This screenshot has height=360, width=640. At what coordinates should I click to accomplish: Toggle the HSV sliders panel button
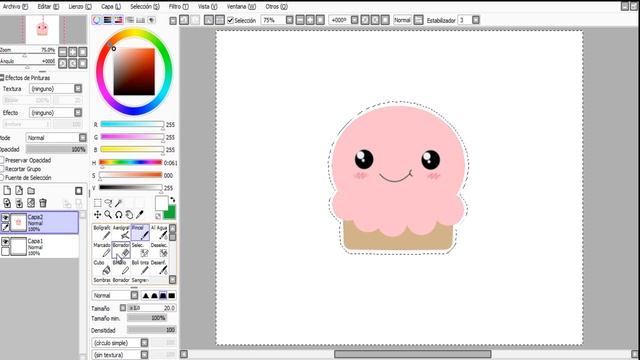(x=118, y=20)
